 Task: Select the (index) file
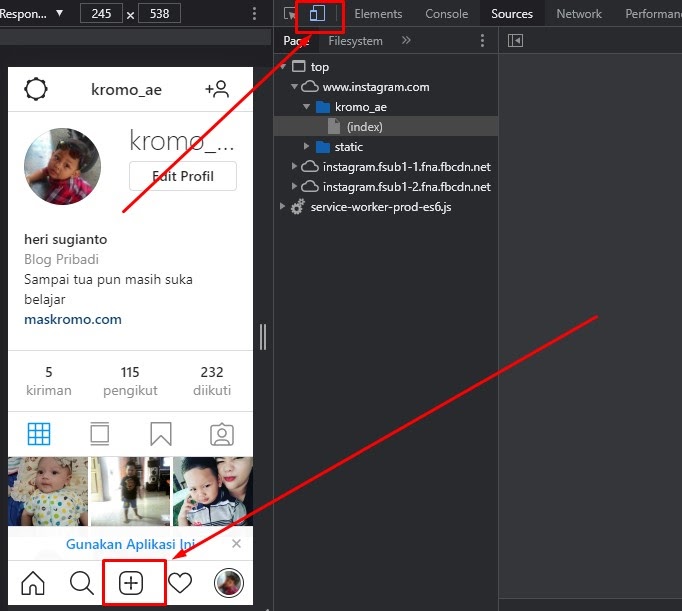tap(364, 127)
